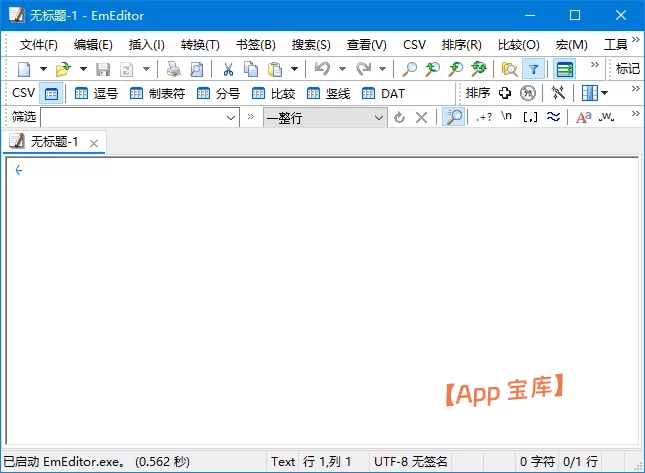Select 分号 semicolon separated mode
This screenshot has width=645, height=473.
[x=218, y=94]
